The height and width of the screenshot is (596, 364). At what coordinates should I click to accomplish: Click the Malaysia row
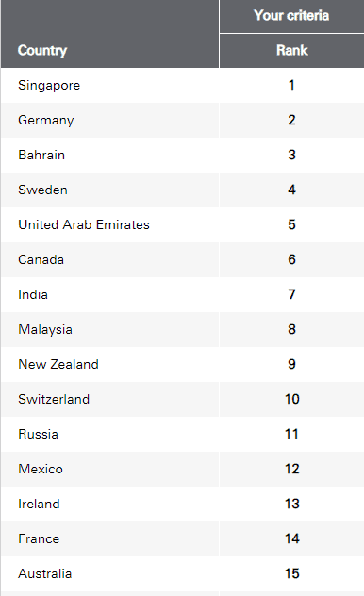click(182, 329)
